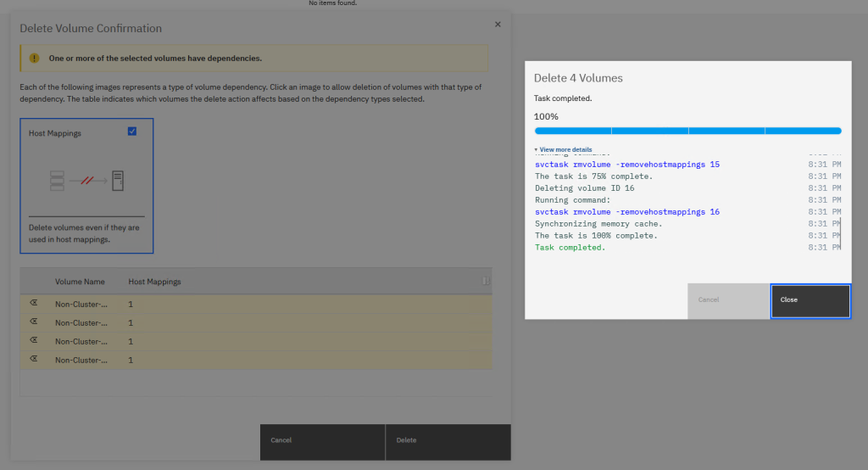The image size is (868, 470).
Task: Click the green Task completed log entry
Action: pos(569,248)
